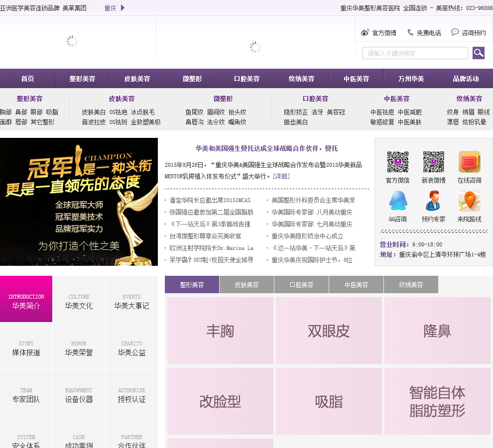Open the official Weibo icon link
Screen dimensions: 493x448
pos(365,33)
